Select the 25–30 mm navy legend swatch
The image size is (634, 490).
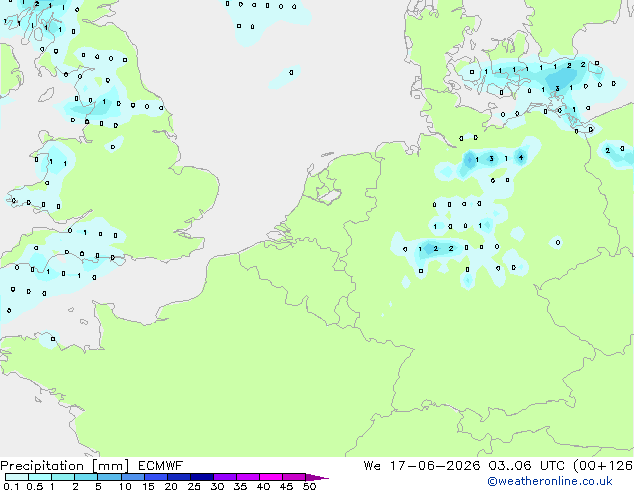[202, 477]
